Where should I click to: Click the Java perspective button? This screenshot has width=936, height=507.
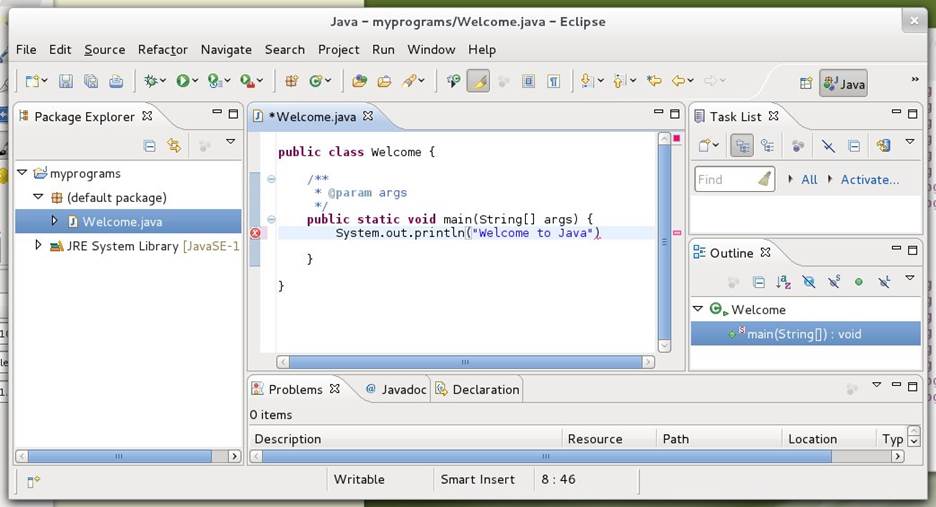coord(843,84)
